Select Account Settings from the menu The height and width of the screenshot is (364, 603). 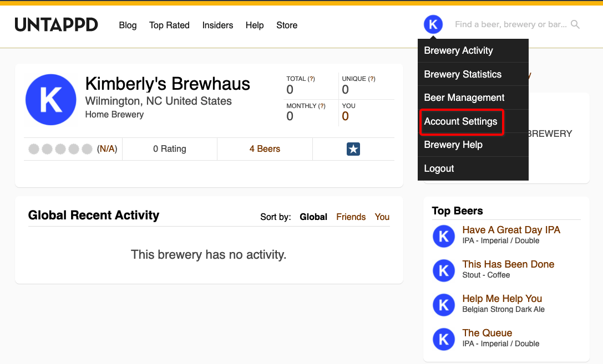(460, 121)
